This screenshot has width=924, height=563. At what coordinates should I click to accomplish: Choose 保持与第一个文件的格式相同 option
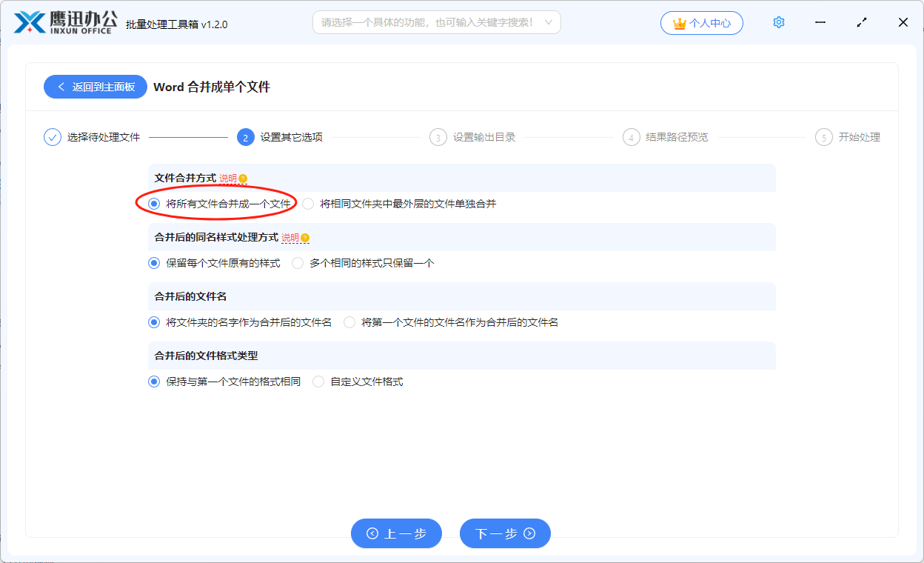coord(224,382)
